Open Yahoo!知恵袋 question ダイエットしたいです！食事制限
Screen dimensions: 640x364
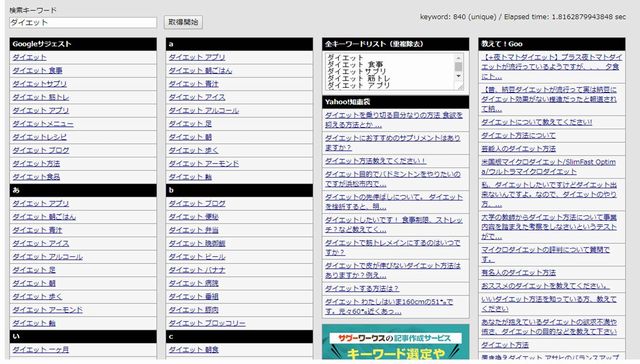point(394,225)
